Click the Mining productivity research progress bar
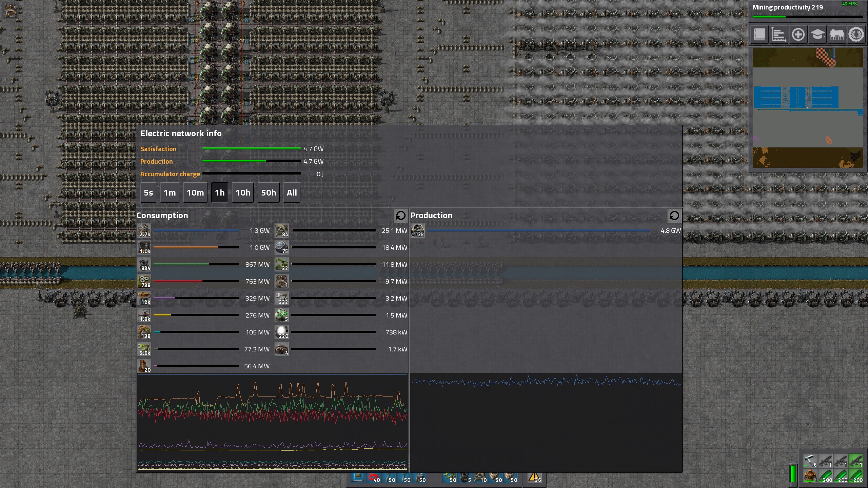Screen dimensions: 868x488 [808, 17]
